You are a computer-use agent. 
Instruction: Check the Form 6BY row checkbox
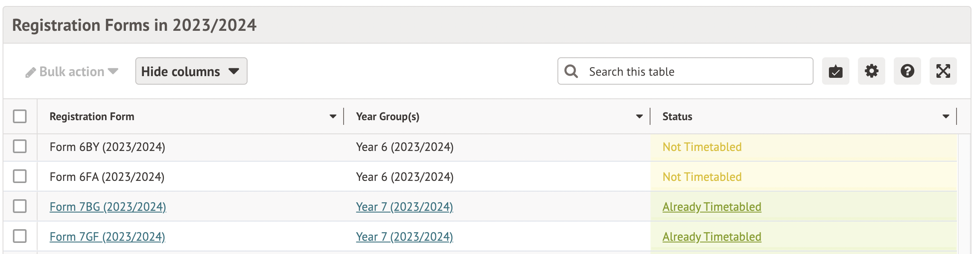[20, 146]
